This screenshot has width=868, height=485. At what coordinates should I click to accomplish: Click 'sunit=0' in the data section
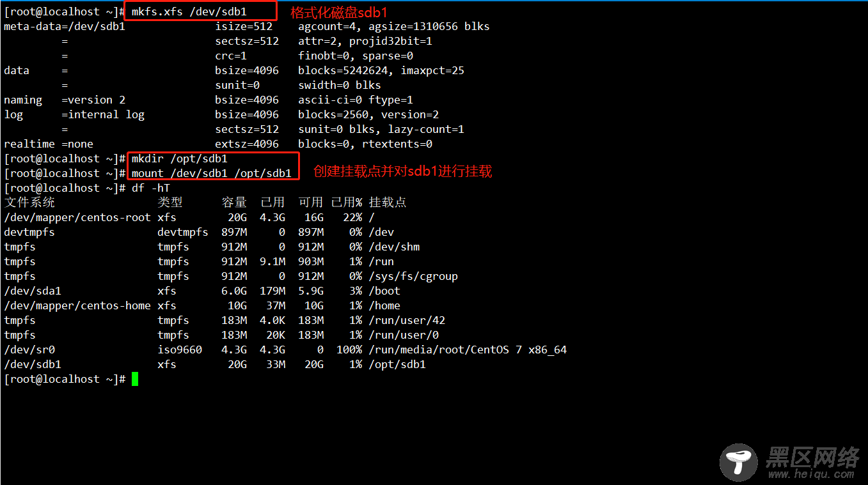point(237,85)
